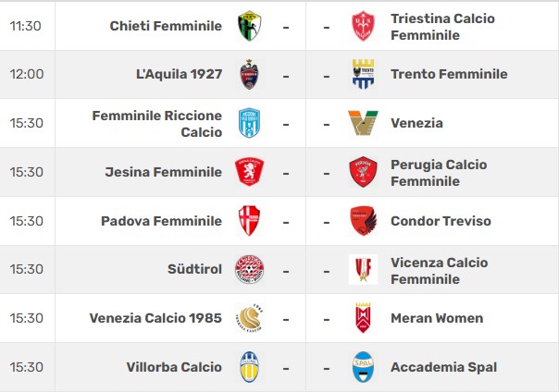The width and height of the screenshot is (559, 392).
Task: Select the Trento Femminile crest
Action: [x=363, y=74]
